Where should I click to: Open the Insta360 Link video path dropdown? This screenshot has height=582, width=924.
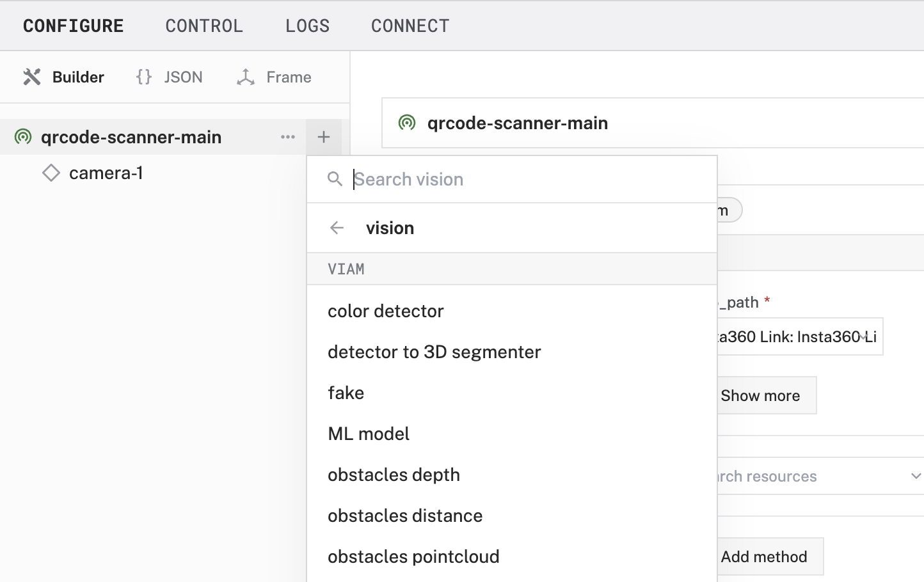(x=800, y=336)
